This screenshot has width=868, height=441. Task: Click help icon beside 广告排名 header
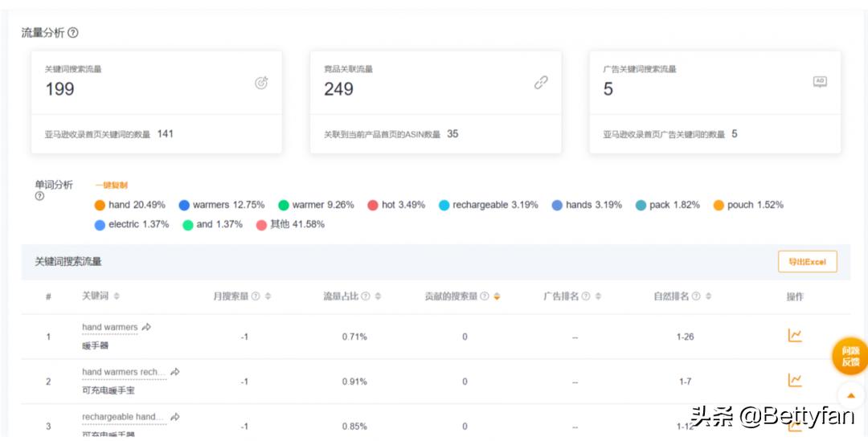(x=586, y=296)
